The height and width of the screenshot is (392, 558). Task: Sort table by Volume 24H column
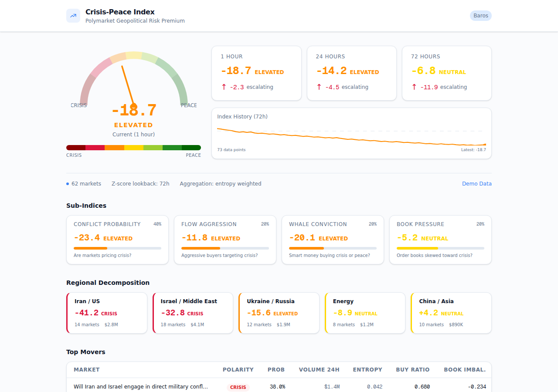pyautogui.click(x=319, y=370)
